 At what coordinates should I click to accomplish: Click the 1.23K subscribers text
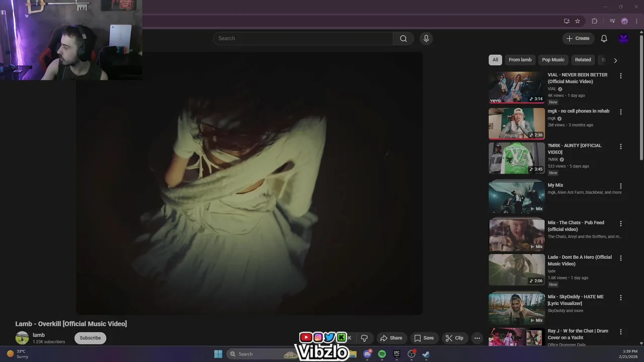pyautogui.click(x=49, y=342)
